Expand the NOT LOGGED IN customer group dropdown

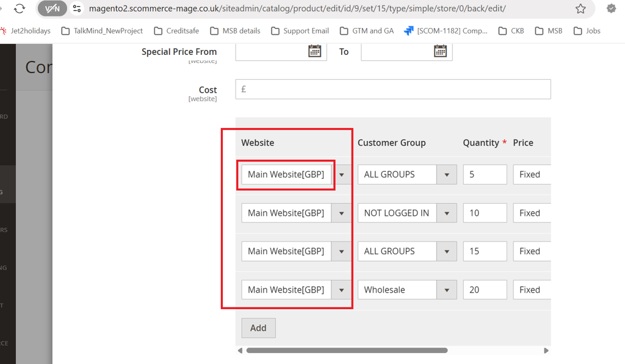(406, 213)
